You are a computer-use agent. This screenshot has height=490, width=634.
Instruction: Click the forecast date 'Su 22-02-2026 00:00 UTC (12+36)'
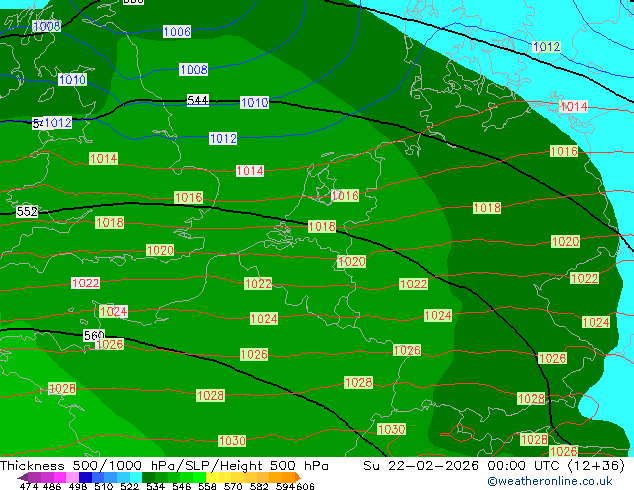click(x=494, y=466)
